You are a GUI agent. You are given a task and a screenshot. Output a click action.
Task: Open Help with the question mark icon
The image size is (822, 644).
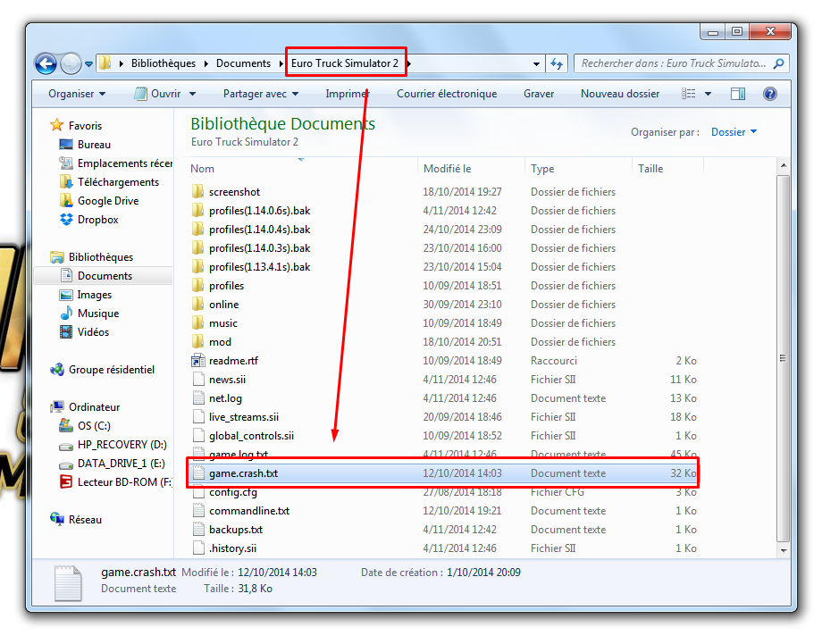[769, 94]
